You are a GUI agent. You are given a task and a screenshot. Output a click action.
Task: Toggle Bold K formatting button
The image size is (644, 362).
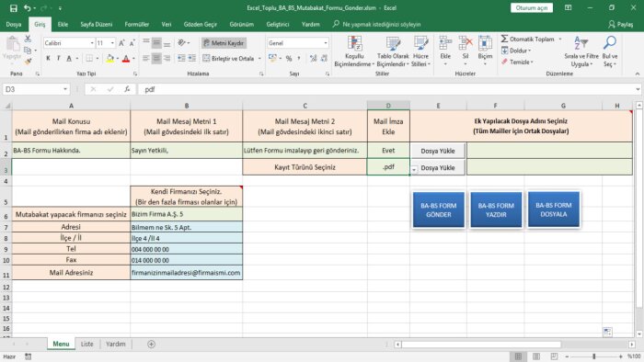pos(48,59)
